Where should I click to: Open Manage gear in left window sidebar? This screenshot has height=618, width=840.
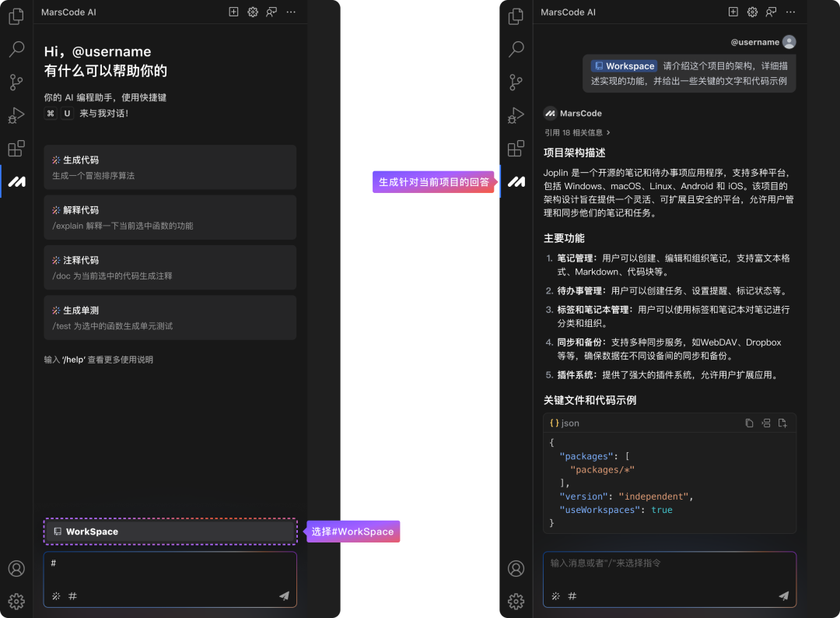coord(16,602)
